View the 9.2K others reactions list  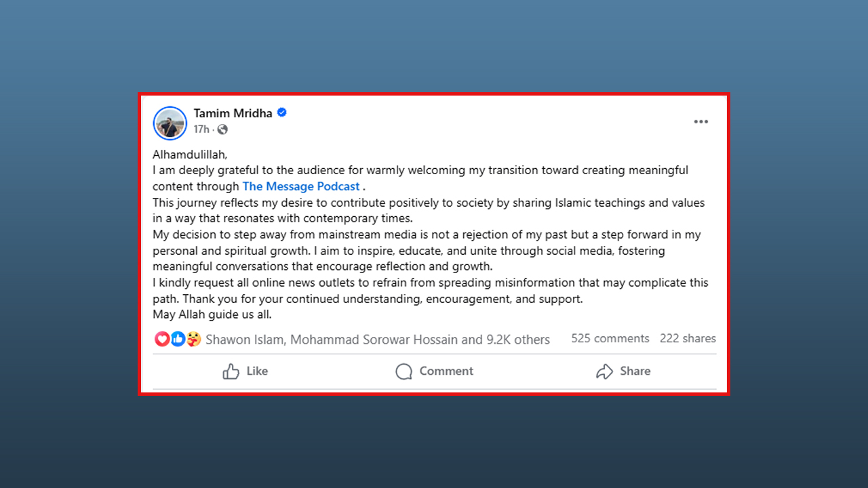pos(518,340)
